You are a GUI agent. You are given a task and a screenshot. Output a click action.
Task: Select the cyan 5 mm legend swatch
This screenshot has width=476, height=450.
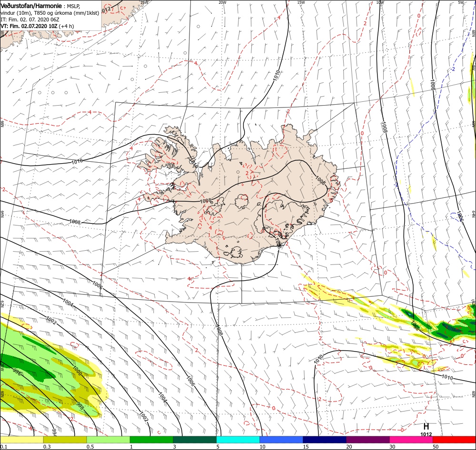[238, 440]
